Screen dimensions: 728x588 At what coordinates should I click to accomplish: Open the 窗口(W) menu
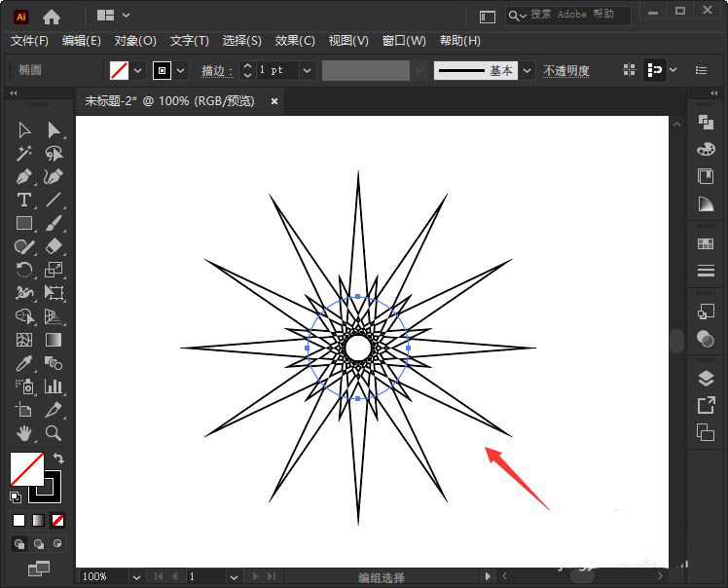[404, 41]
